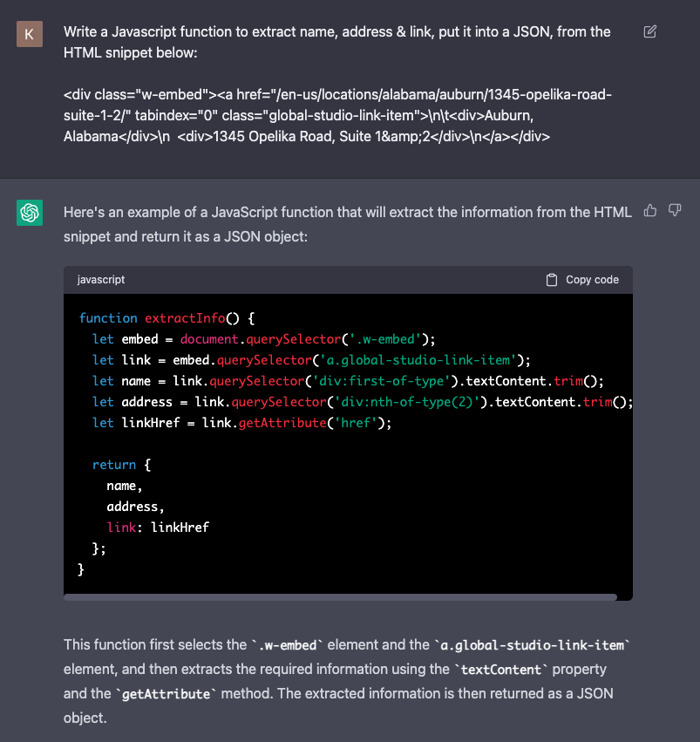Click the clipboard icon in code header
This screenshot has width=700, height=742.
point(552,280)
